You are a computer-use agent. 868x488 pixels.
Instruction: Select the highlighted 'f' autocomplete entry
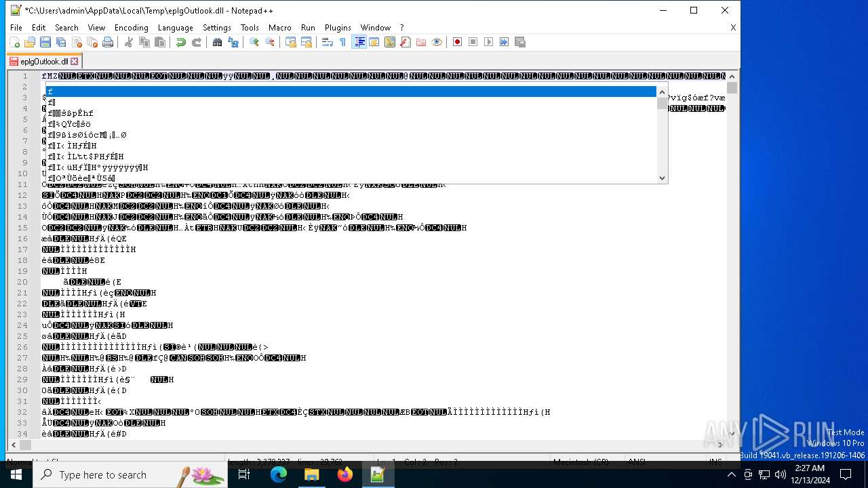[351, 91]
